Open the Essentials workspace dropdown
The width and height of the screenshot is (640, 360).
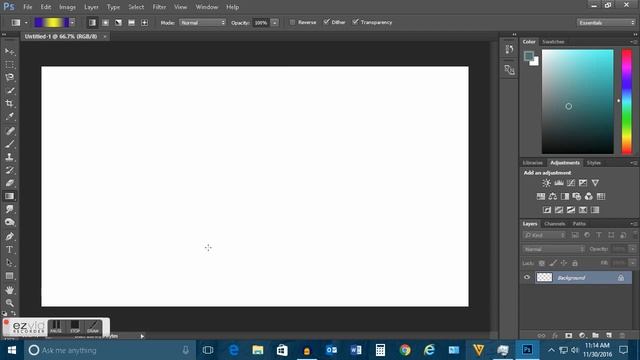[x=606, y=23]
